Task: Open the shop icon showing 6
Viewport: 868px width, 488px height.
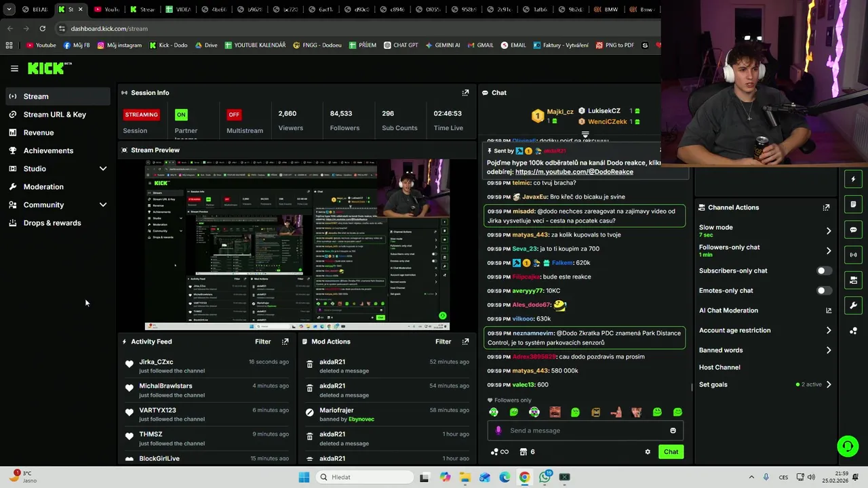Action: point(527,452)
